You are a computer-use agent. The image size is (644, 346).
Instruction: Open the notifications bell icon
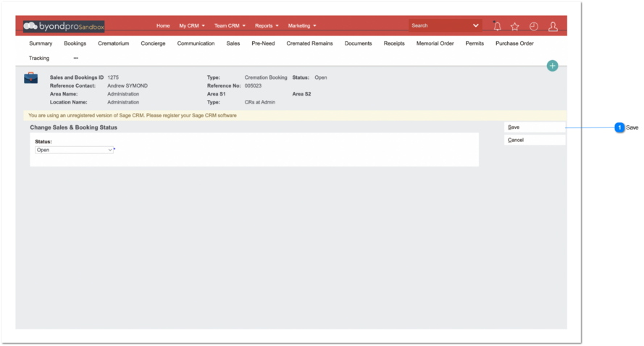point(497,26)
